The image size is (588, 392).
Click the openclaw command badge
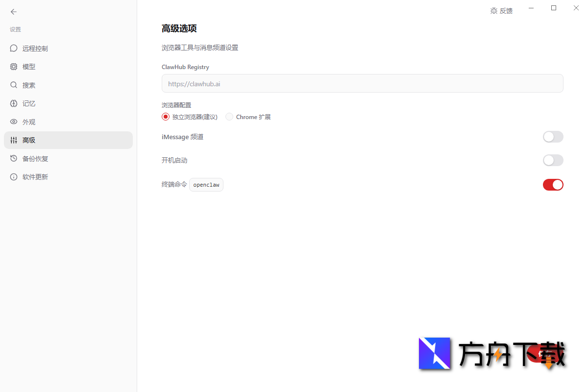coord(206,185)
